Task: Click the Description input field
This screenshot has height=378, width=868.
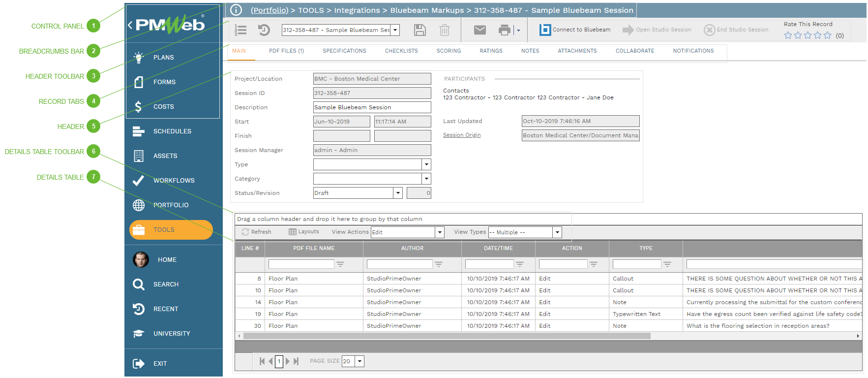Action: tap(372, 107)
